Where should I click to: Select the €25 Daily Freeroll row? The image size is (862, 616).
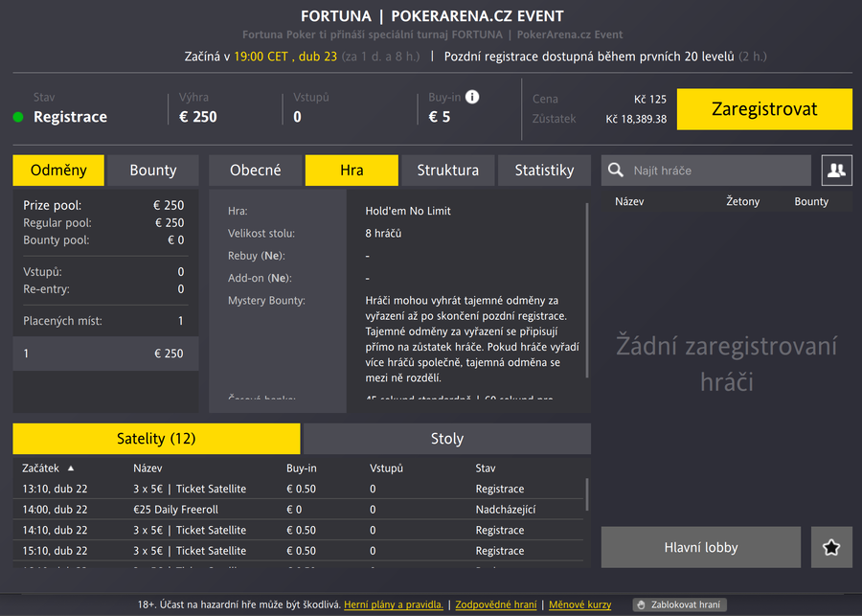[298, 510]
